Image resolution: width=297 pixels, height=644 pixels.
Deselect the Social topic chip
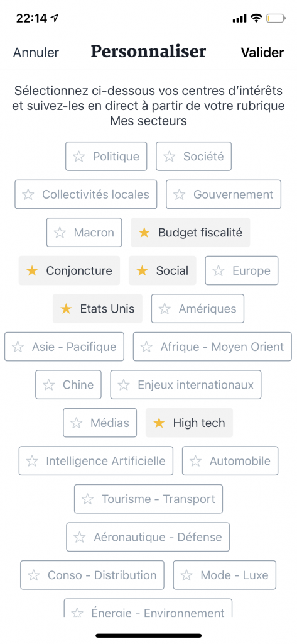(163, 270)
